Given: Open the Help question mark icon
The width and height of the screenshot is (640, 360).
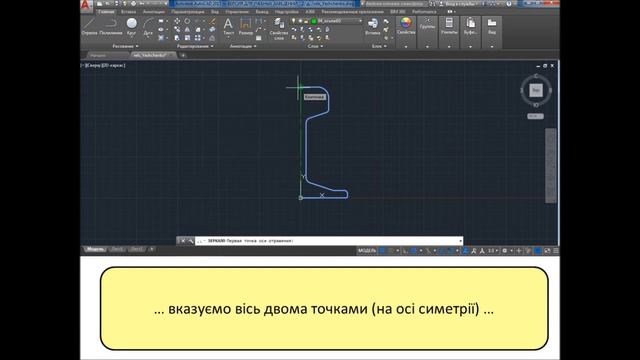Looking at the screenshot, I should (509, 4).
